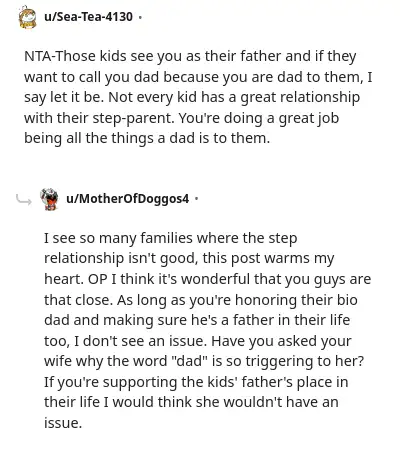Screen dimensions: 400x458
Task: Click the word "heart." in the reply
Action: [64, 279]
